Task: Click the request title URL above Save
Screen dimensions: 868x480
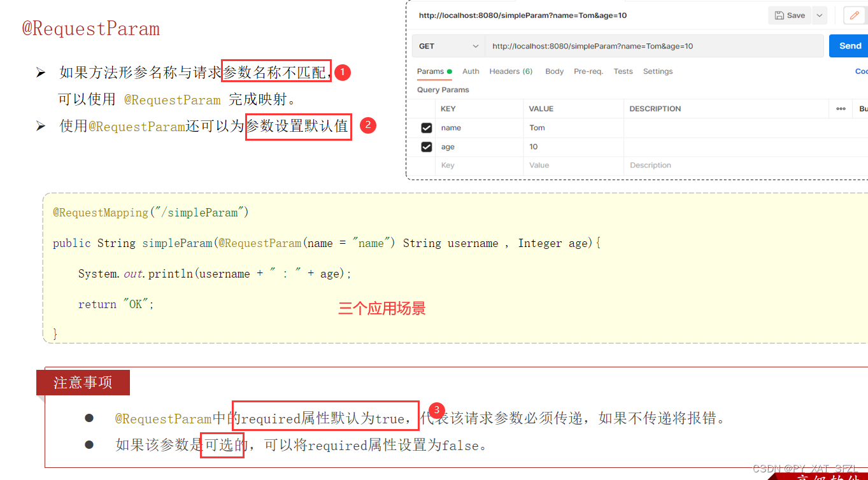Action: pyautogui.click(x=523, y=15)
